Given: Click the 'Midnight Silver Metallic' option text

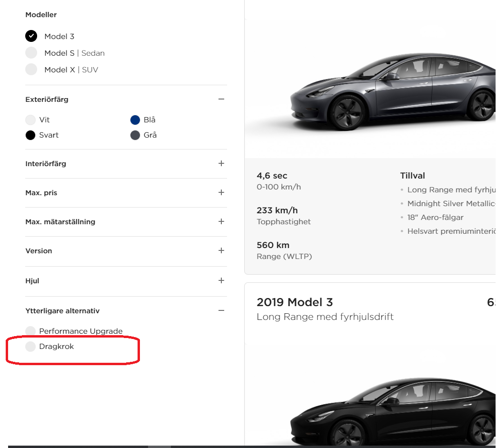Looking at the screenshot, I should pyautogui.click(x=451, y=203).
